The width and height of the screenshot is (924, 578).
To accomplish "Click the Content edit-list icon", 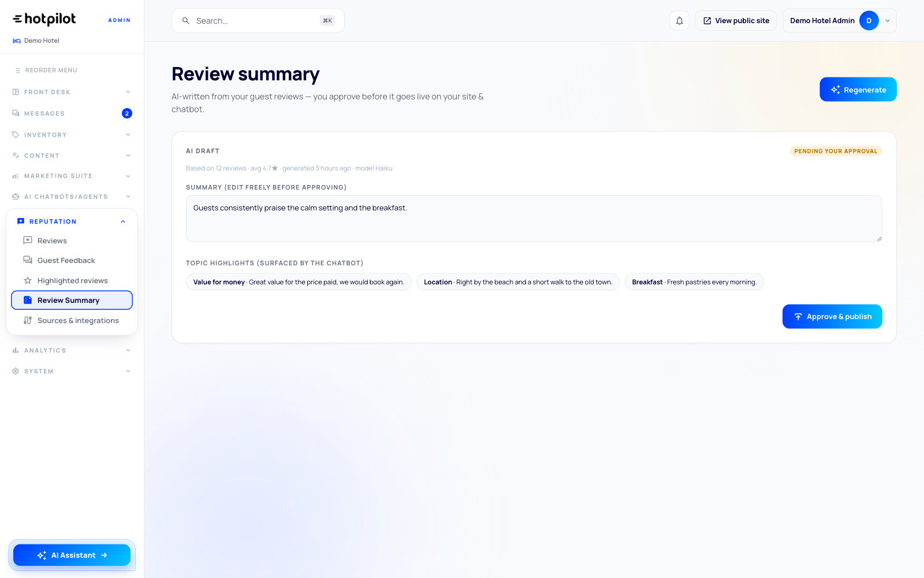I will pyautogui.click(x=16, y=155).
